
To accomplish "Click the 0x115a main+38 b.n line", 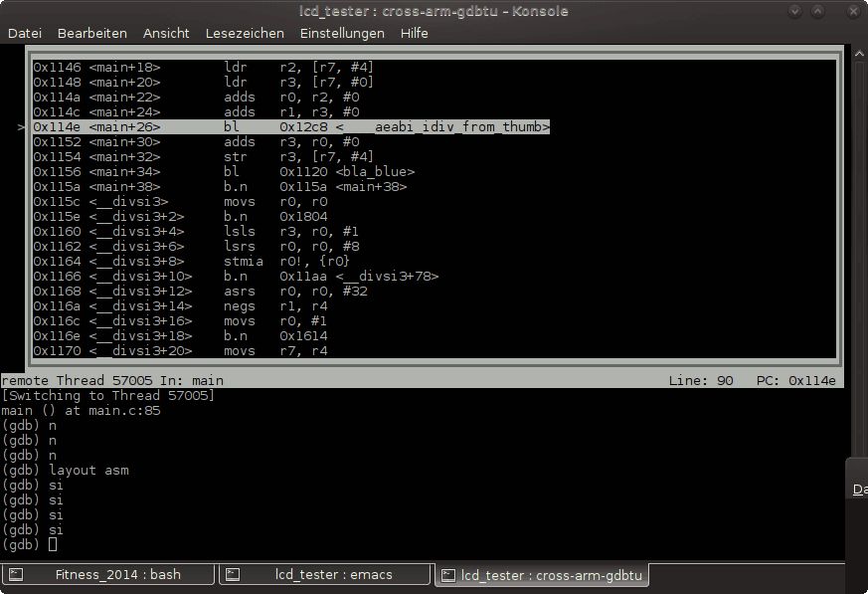I will point(220,187).
